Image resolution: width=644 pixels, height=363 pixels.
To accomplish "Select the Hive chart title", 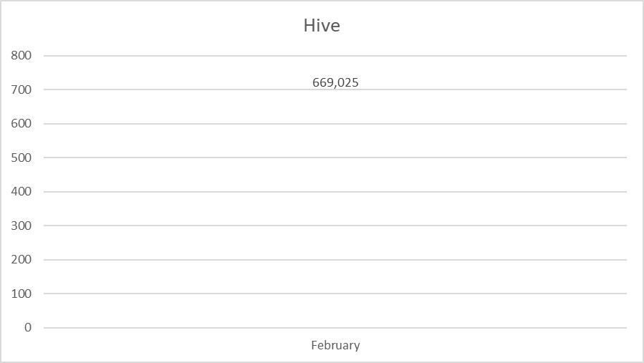I will pyautogui.click(x=322, y=26).
